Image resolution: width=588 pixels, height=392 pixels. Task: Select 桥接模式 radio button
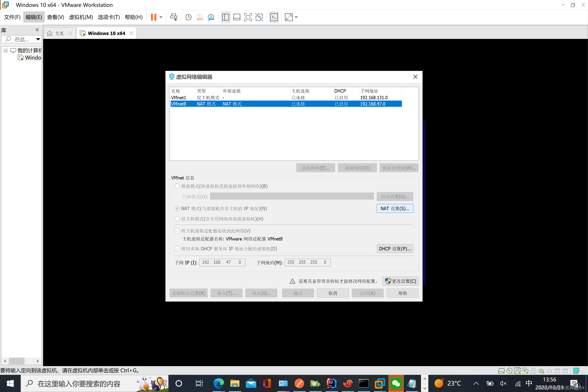pos(177,186)
